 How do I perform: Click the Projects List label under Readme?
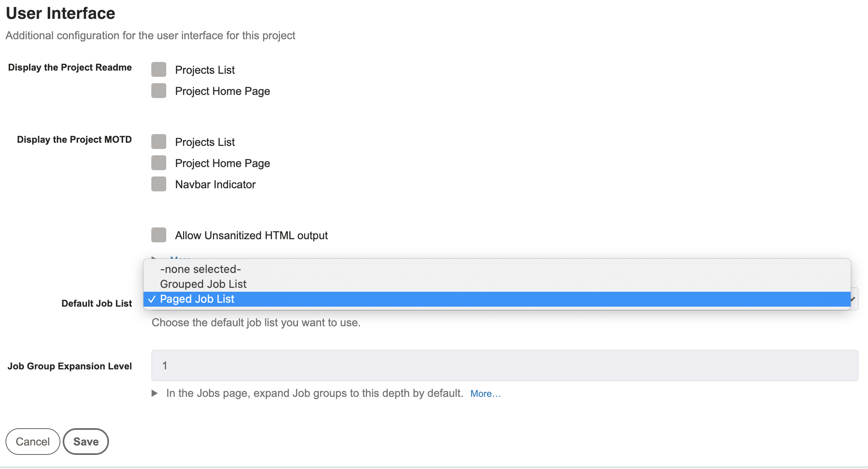[x=205, y=70]
